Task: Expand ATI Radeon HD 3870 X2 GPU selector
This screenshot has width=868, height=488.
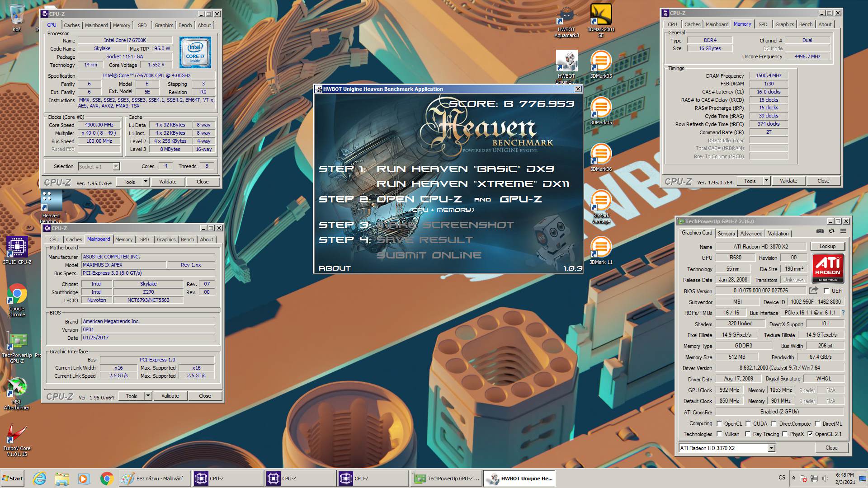Action: tap(771, 448)
